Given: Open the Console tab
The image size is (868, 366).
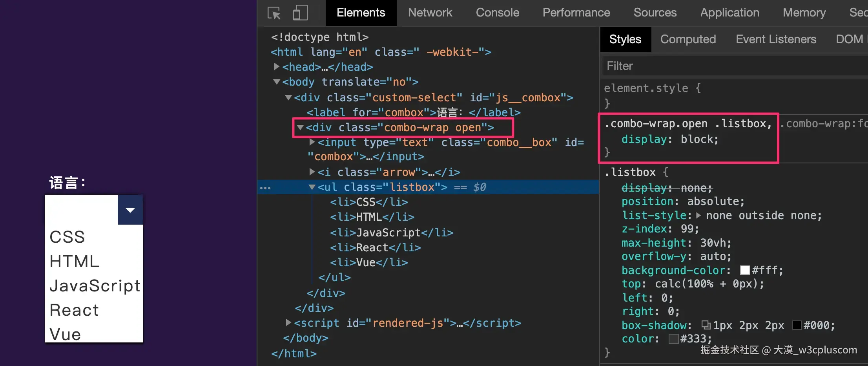Looking at the screenshot, I should tap(497, 13).
